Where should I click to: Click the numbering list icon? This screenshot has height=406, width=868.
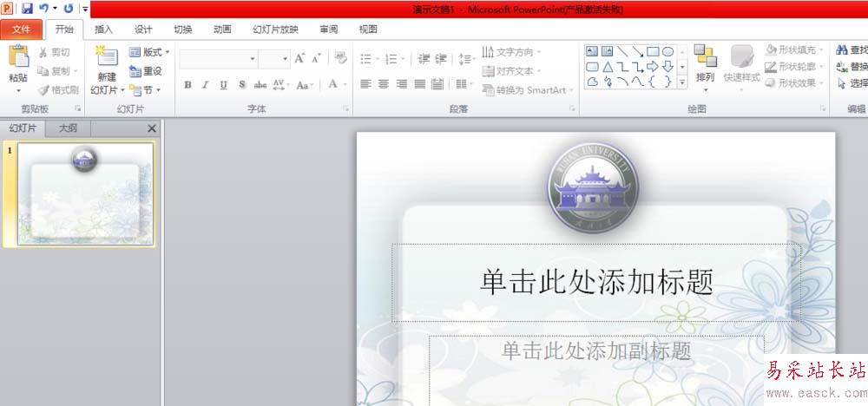pyautogui.click(x=391, y=59)
